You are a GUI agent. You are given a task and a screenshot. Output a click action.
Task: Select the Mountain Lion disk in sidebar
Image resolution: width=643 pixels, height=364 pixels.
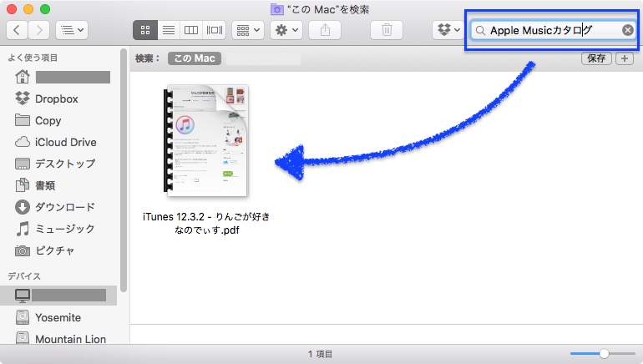click(x=61, y=339)
